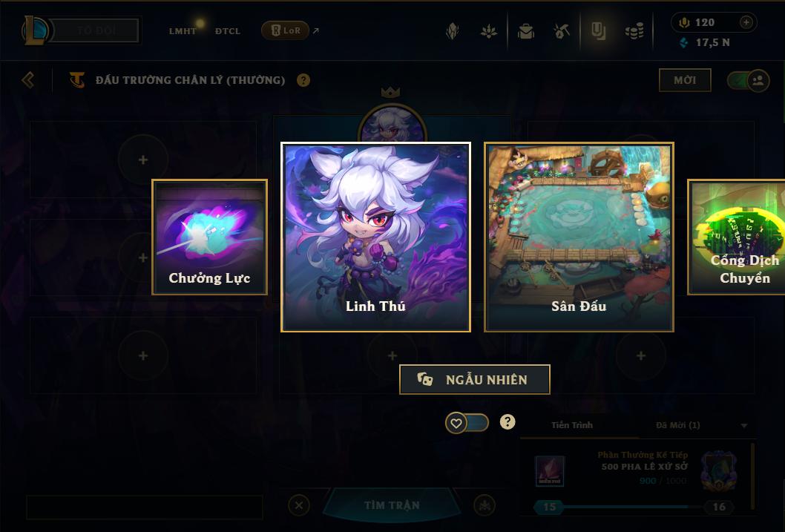Click the help icon next to Đấu Trường Chân Lý
Image resolution: width=785 pixels, height=532 pixels.
(x=303, y=80)
